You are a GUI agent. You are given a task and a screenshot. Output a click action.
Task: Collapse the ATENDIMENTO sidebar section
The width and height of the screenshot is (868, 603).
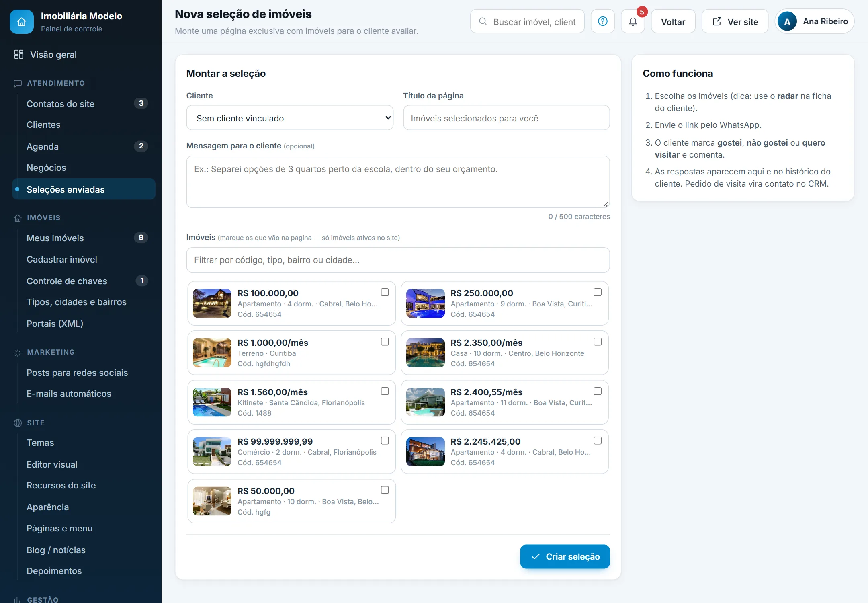click(x=56, y=83)
